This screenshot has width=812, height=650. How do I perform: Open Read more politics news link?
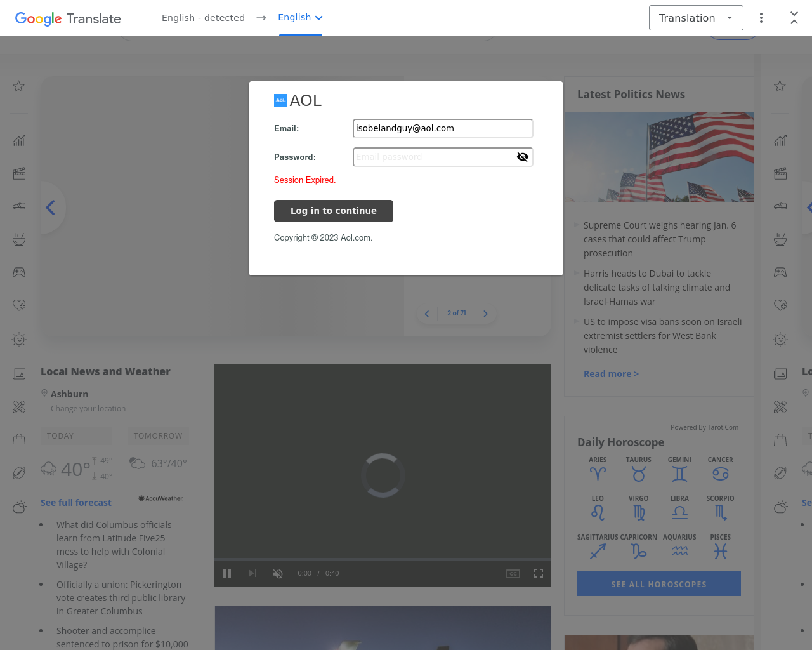click(x=611, y=374)
